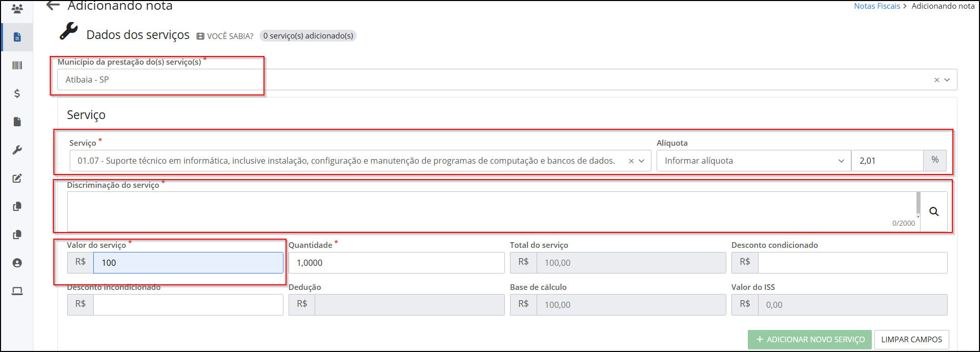Click the 0/2000 character counter
The image size is (980, 352).
(x=903, y=223)
